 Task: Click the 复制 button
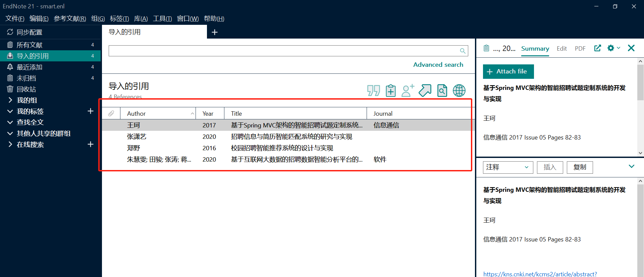tap(580, 167)
